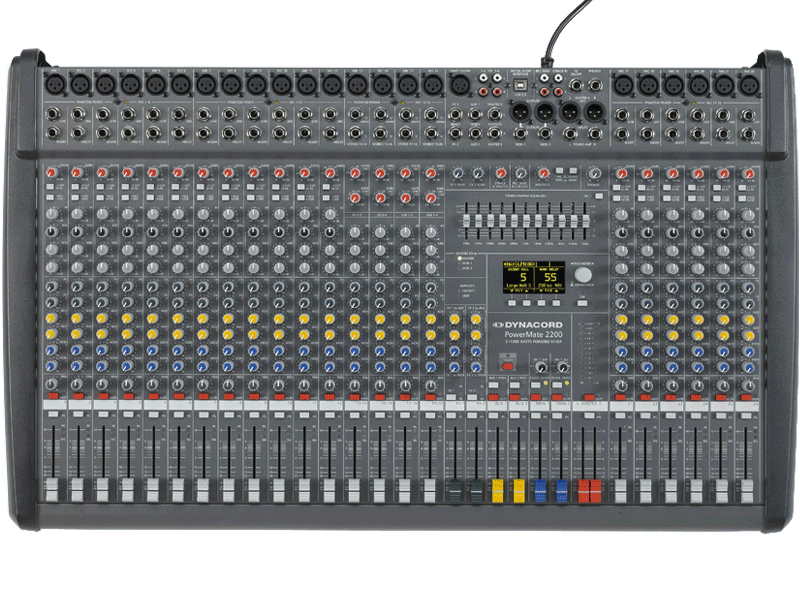The image size is (800, 600).
Task: Click the Phones volume knob
Action: [595, 173]
